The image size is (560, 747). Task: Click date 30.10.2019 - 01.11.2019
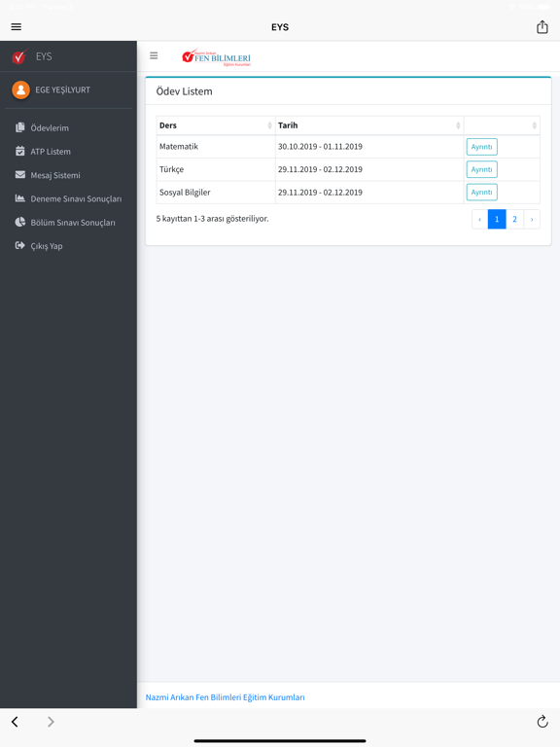tap(320, 147)
